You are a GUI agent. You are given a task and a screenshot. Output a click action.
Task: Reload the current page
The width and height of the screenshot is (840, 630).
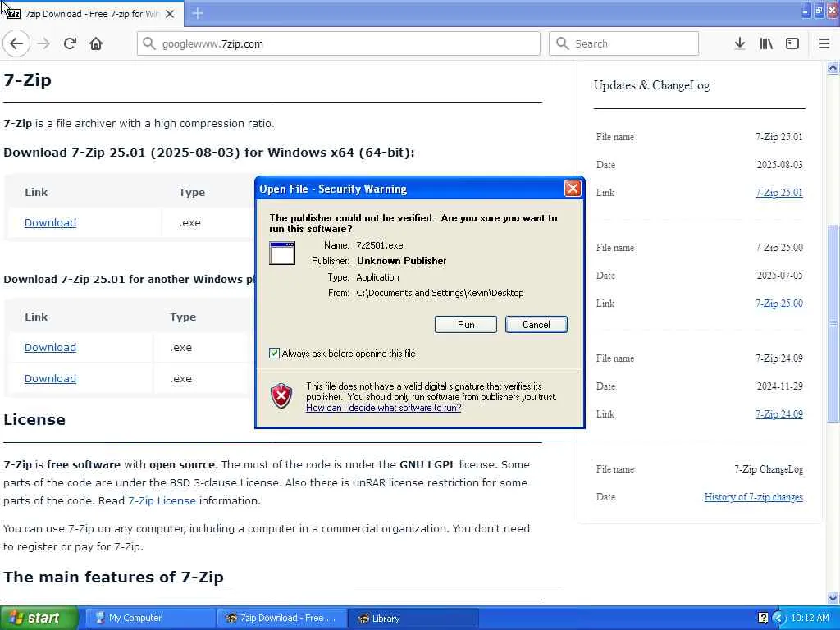70,44
